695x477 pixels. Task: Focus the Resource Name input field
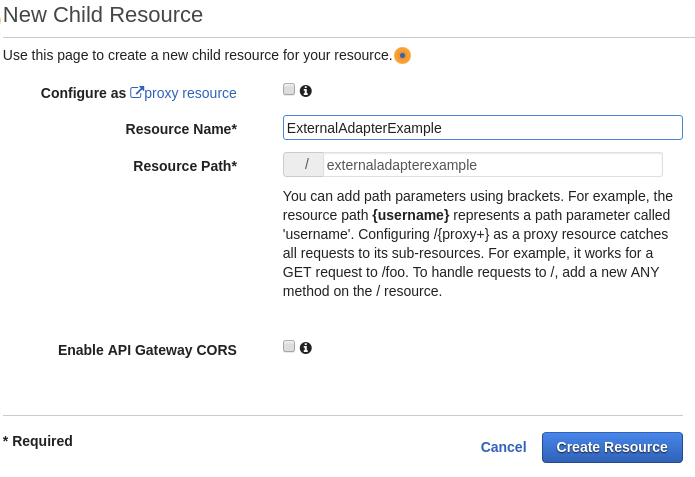click(x=483, y=128)
